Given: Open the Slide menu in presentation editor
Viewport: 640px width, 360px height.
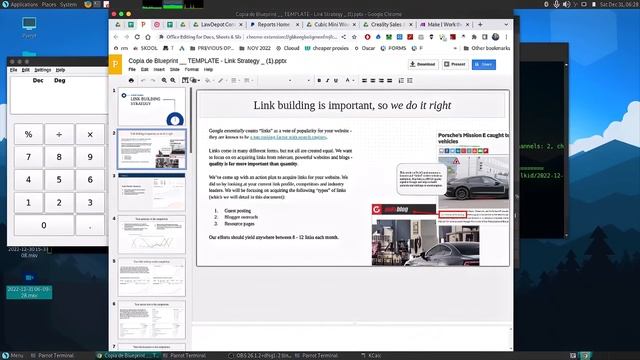Looking at the screenshot, I should click(x=175, y=70).
